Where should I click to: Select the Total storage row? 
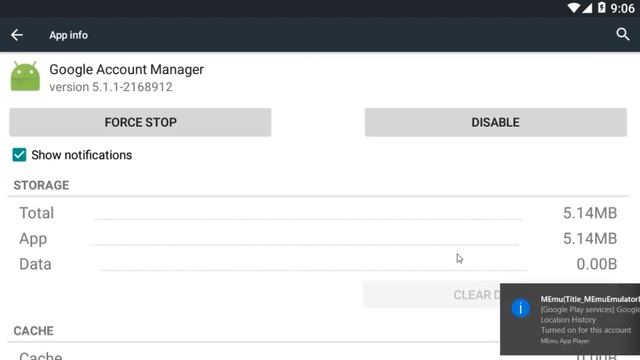click(x=318, y=213)
